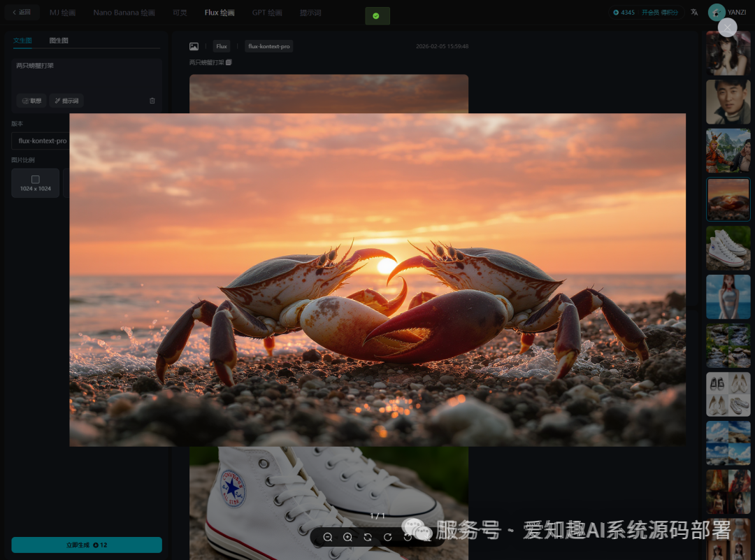Delete prompt text with trash icon
This screenshot has height=560, width=755.
tap(152, 101)
